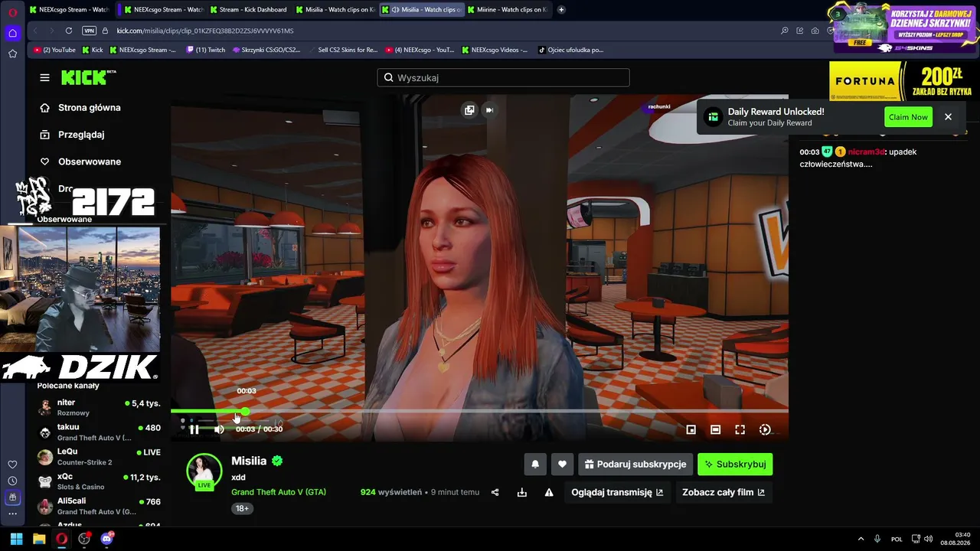Open OBS Studio from taskbar
This screenshot has height=551, width=980.
point(84,539)
